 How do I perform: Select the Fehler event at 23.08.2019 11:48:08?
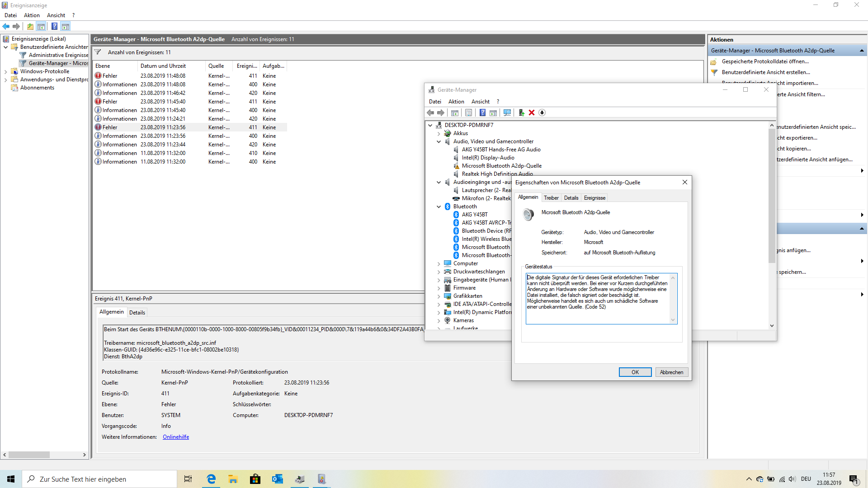(190, 76)
